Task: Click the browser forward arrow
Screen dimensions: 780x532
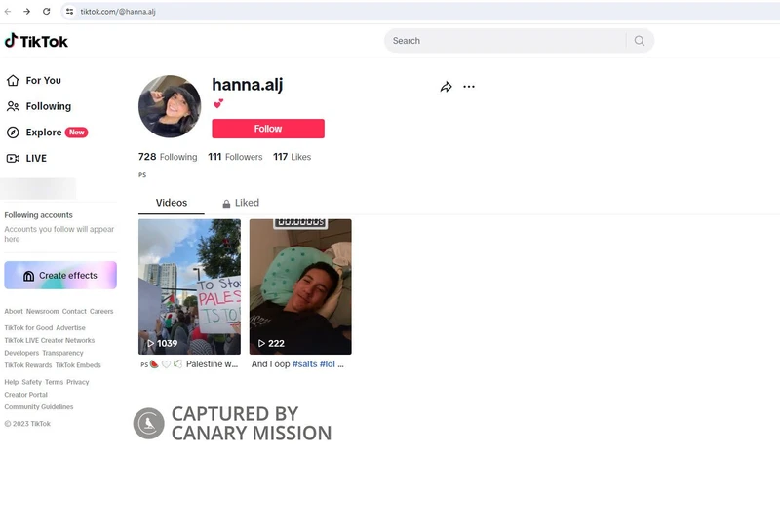Action: click(26, 12)
